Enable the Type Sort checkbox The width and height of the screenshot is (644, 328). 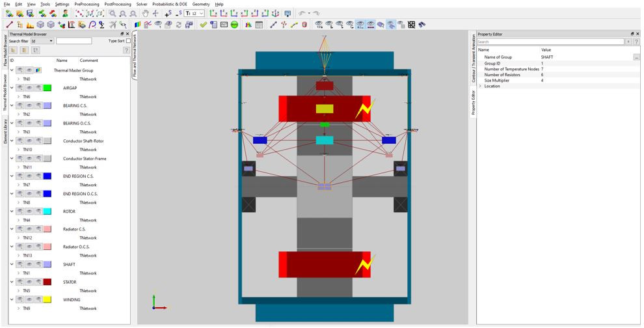click(128, 41)
